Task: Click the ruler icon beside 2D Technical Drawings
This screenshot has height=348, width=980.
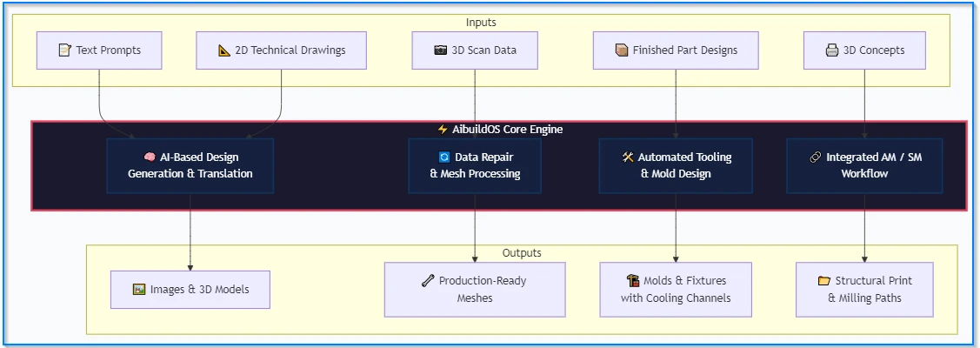Action: pos(224,50)
